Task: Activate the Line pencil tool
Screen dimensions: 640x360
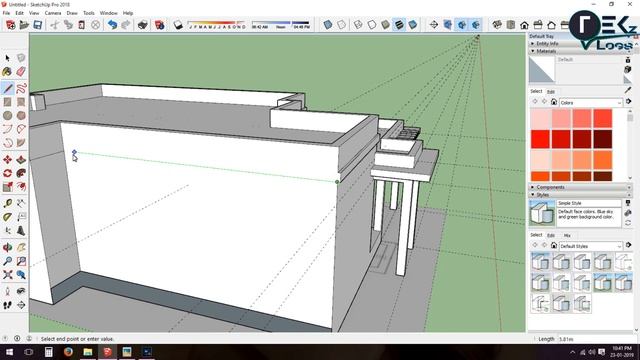Action: pos(7,88)
